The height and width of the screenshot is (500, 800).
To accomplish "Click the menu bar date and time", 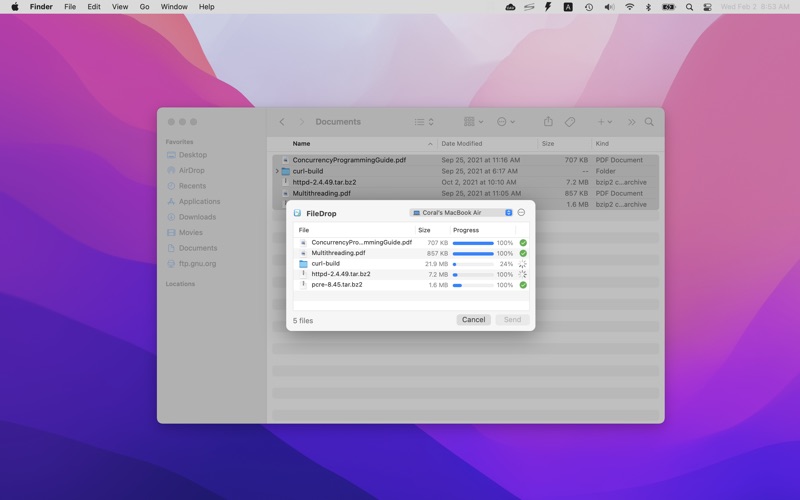I will (755, 7).
